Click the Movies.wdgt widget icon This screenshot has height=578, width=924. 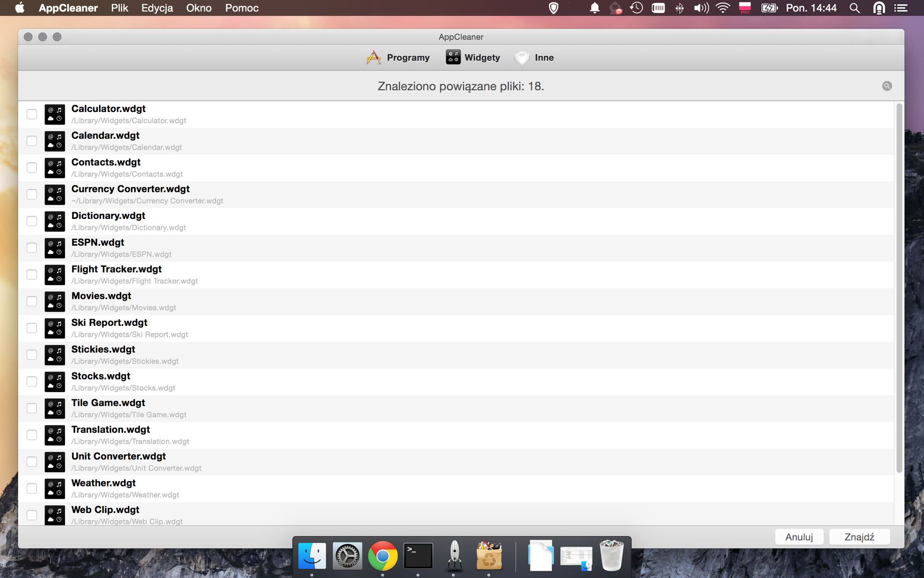click(x=55, y=302)
